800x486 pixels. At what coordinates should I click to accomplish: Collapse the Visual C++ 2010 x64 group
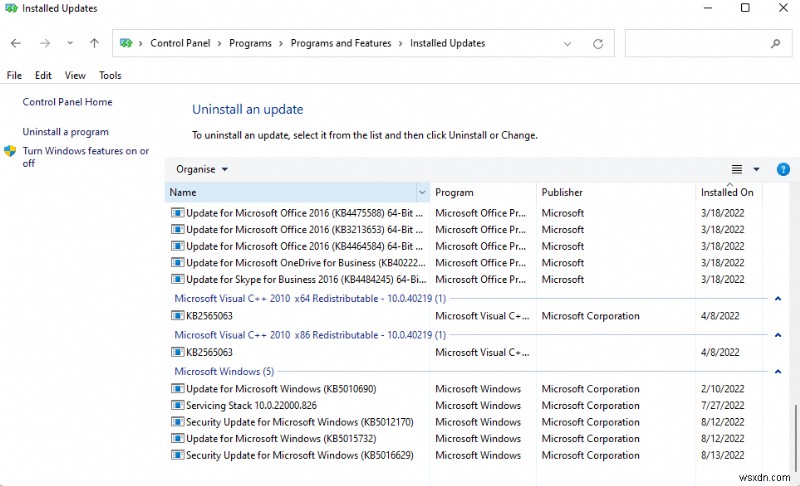(778, 299)
